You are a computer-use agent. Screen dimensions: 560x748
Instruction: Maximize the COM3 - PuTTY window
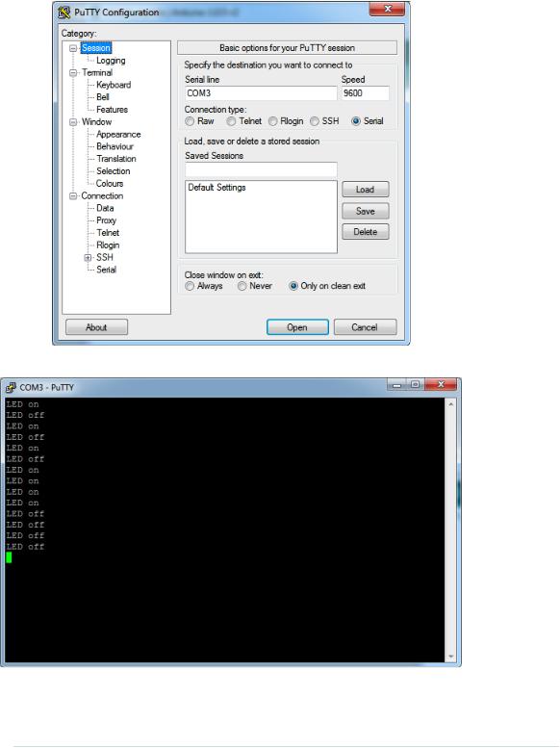pyautogui.click(x=415, y=384)
